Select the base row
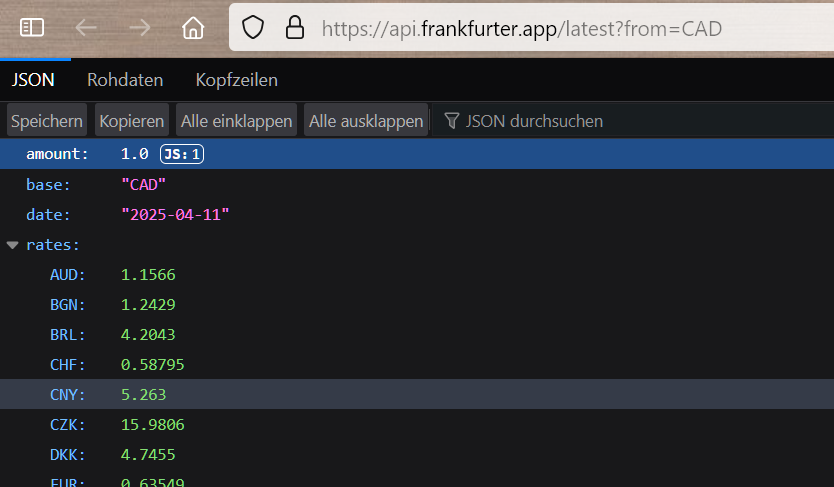The width and height of the screenshot is (834, 487). coord(417,184)
